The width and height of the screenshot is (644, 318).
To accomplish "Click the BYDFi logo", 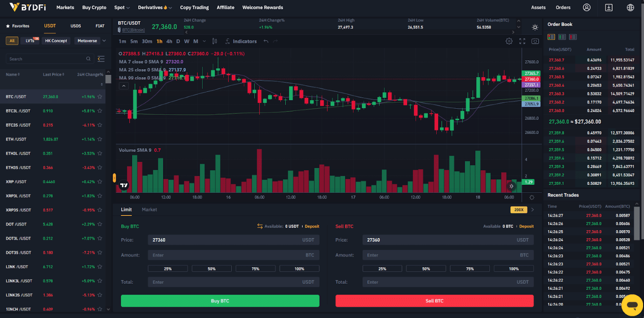I will coord(27,7).
